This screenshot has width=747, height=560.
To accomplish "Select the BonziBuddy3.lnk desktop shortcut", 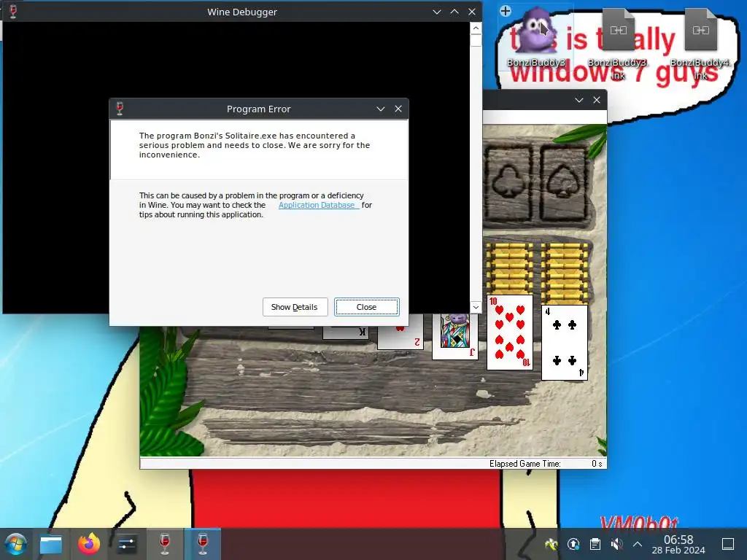I will [x=618, y=44].
